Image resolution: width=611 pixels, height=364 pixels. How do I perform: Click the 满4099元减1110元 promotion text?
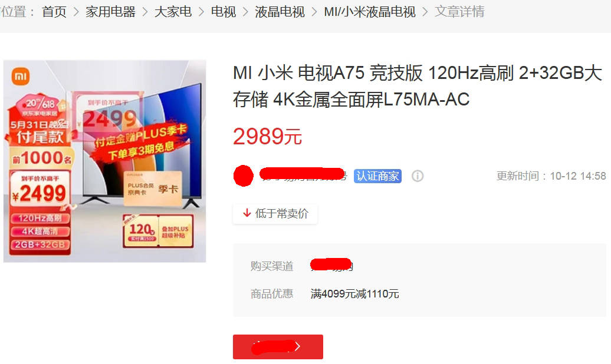pos(354,293)
